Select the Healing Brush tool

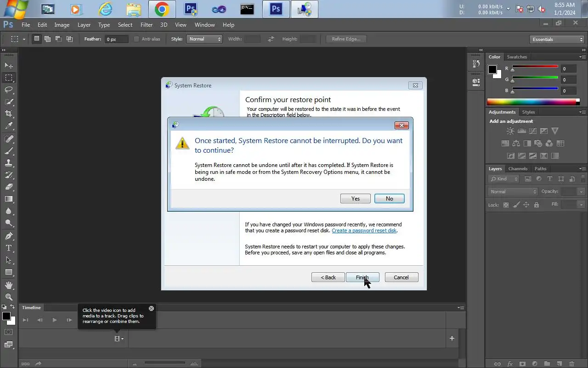point(9,139)
